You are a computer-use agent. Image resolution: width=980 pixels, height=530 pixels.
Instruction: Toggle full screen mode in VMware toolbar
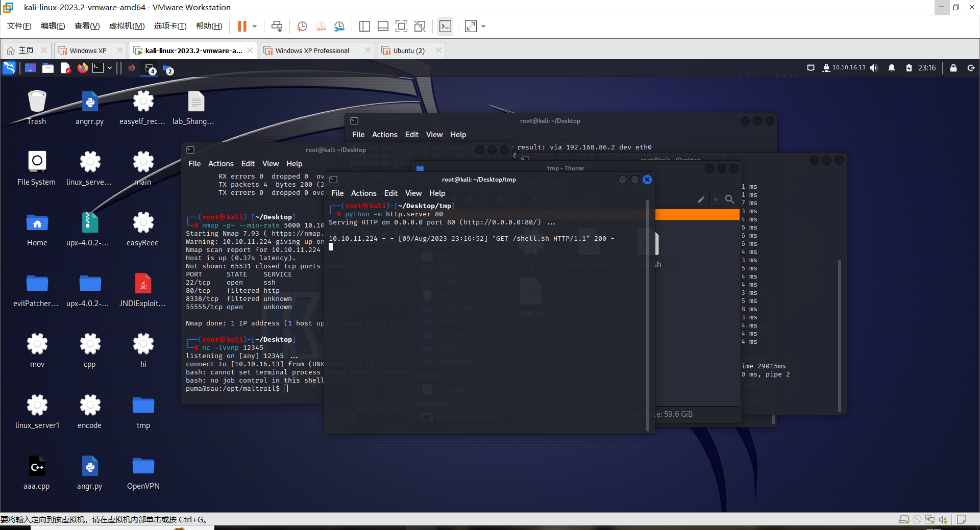click(470, 26)
